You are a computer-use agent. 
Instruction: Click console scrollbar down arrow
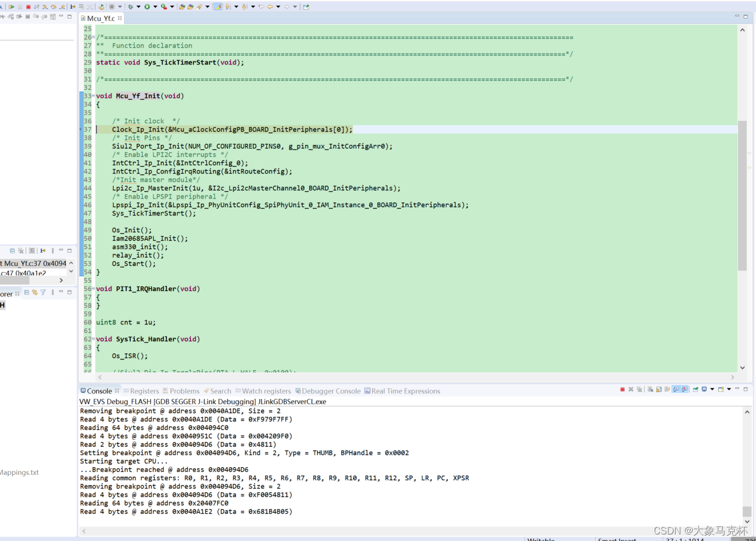[x=747, y=522]
